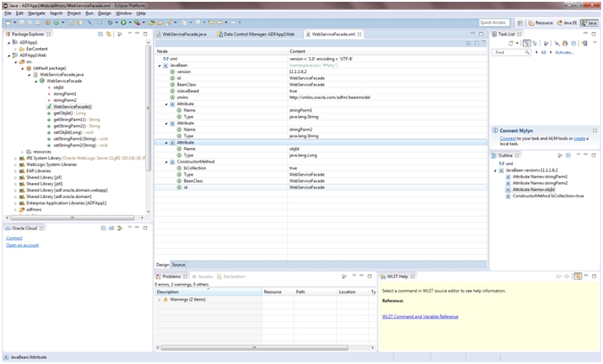Click the Expand All icon in XML editor
Image resolution: width=603 pixels, height=364 pixels.
coord(468,44)
